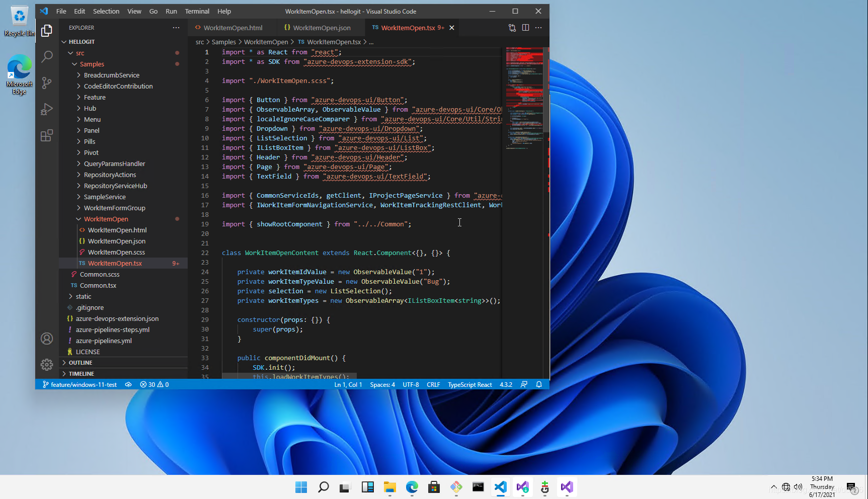Image resolution: width=868 pixels, height=499 pixels.
Task: Open the notifications bell
Action: 539,384
